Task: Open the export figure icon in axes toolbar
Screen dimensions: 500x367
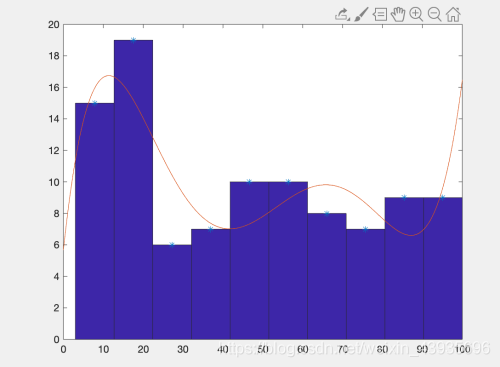Action: 343,14
